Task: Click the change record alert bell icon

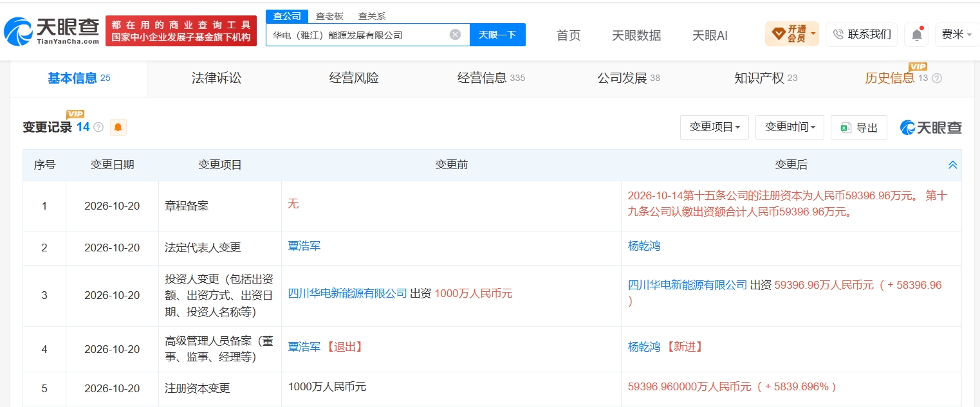Action: 118,127
